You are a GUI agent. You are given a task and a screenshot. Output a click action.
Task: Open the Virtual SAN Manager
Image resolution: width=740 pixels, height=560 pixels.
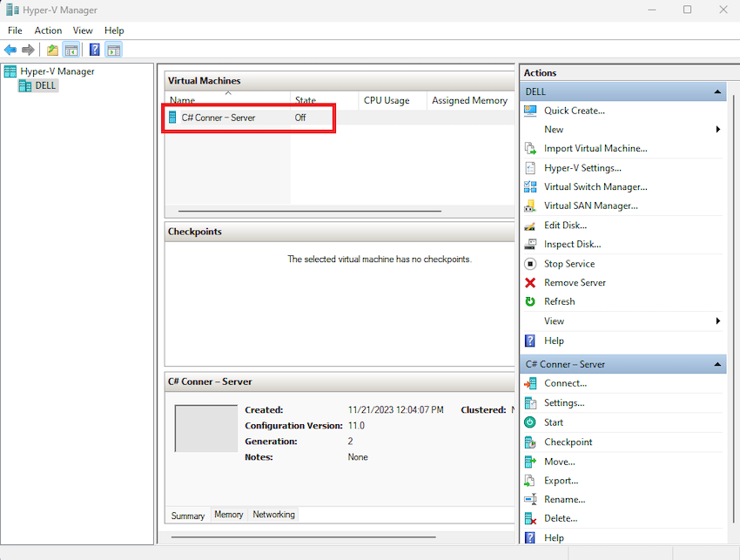click(582, 206)
